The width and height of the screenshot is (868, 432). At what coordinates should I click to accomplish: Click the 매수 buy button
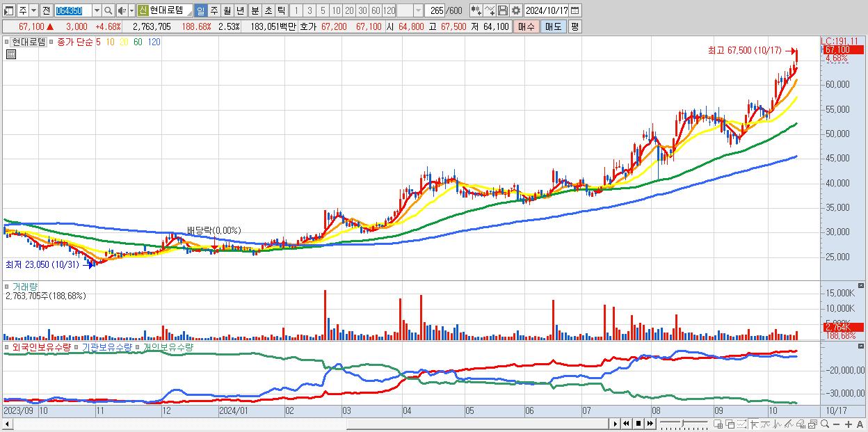point(527,26)
